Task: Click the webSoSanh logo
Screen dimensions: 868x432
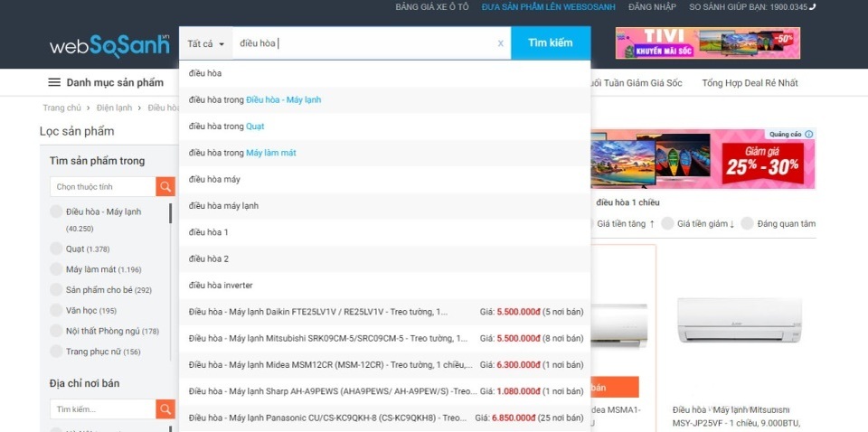Action: (109, 46)
